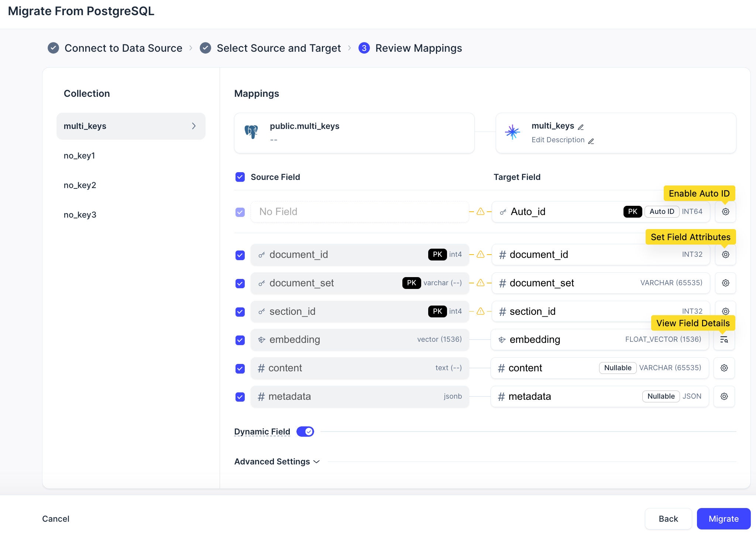Open settings gear for document_set target field

[x=725, y=283]
